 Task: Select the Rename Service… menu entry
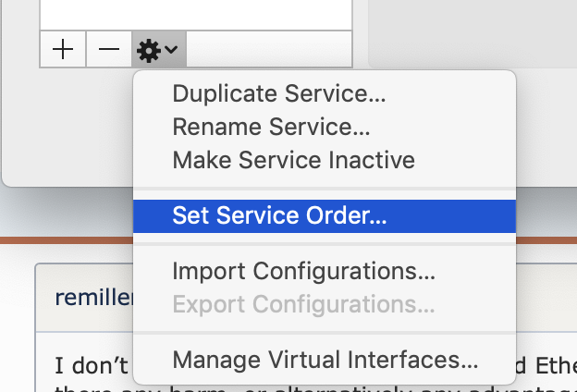[x=271, y=126]
